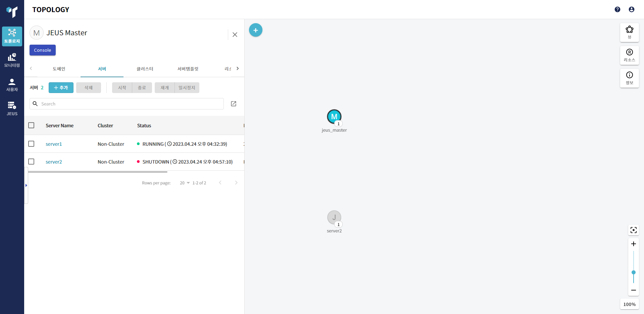Select the jeus_master M node
The height and width of the screenshot is (314, 644).
334,117
